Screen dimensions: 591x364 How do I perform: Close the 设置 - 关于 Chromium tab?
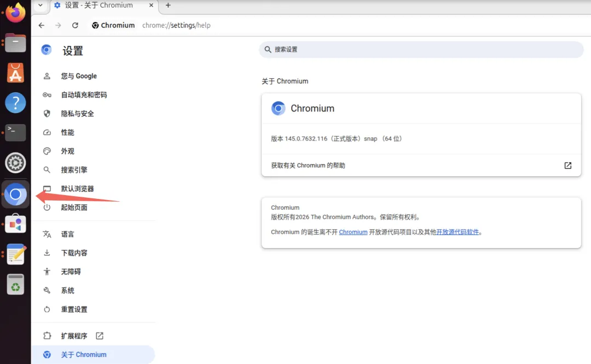pos(151,5)
